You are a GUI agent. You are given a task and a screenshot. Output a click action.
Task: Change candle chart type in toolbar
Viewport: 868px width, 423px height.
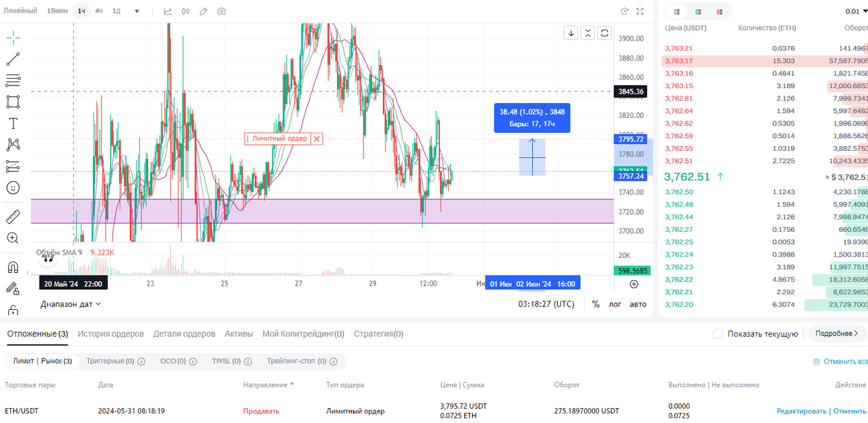[x=186, y=11]
